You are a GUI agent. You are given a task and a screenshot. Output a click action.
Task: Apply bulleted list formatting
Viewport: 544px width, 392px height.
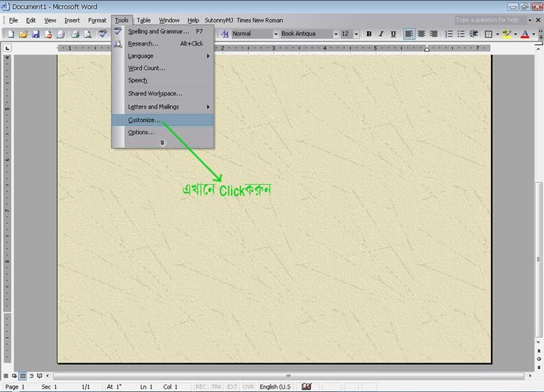pos(462,34)
